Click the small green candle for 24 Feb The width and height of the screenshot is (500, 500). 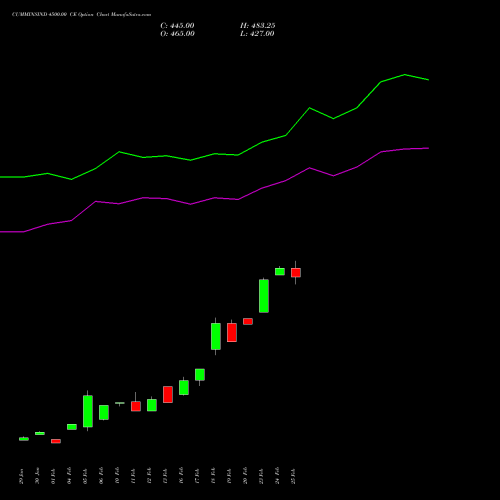(280, 271)
